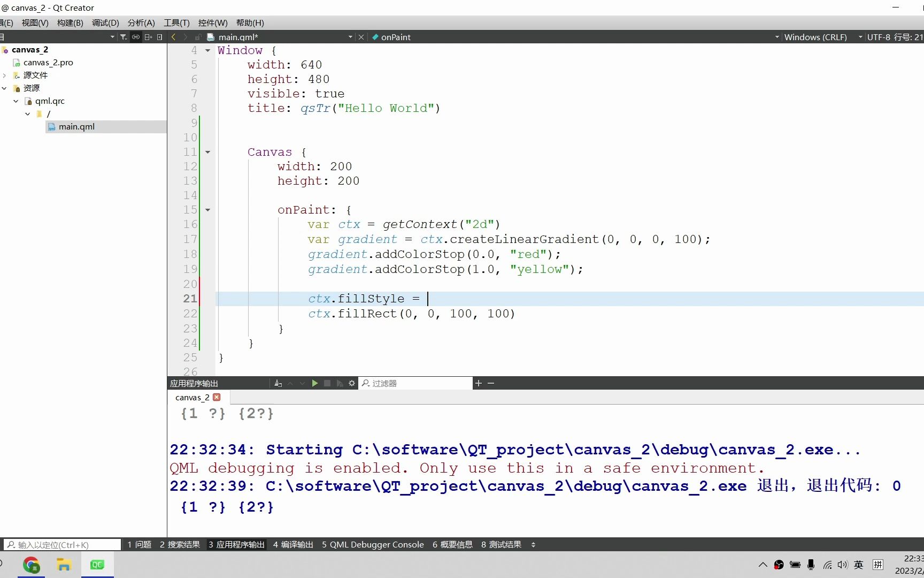Screen dimensions: 924x578
Task: Toggle synchronize with editor link icon
Action: [x=136, y=37]
